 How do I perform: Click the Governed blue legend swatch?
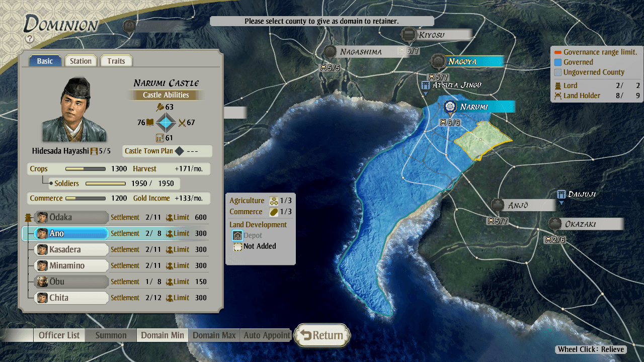[x=557, y=62]
